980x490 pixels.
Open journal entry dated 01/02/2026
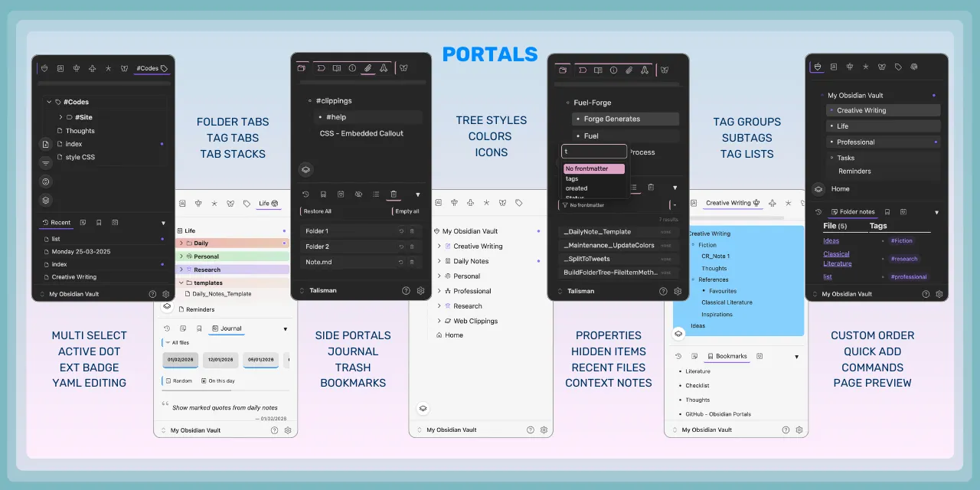point(181,360)
